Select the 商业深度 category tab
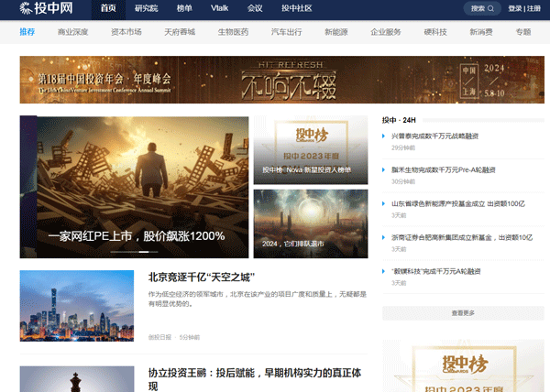 click(x=73, y=32)
